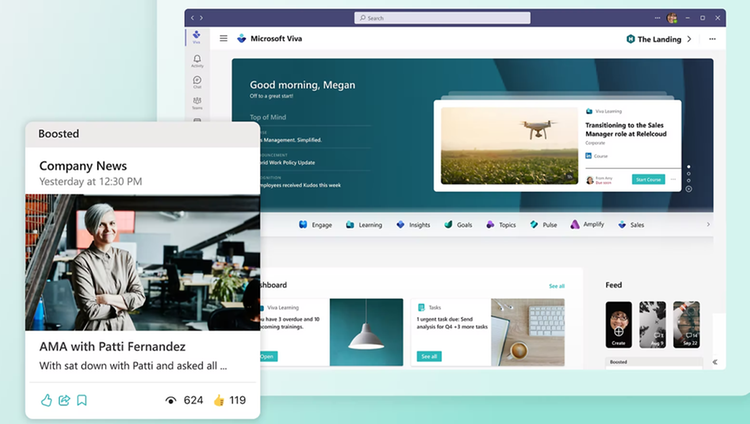Click the Tasks card clipboard icon
The image size is (750, 424).
click(x=421, y=307)
